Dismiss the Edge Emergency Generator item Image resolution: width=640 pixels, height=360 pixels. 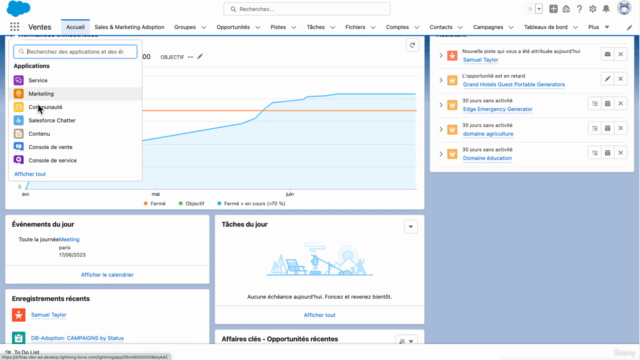click(620, 104)
